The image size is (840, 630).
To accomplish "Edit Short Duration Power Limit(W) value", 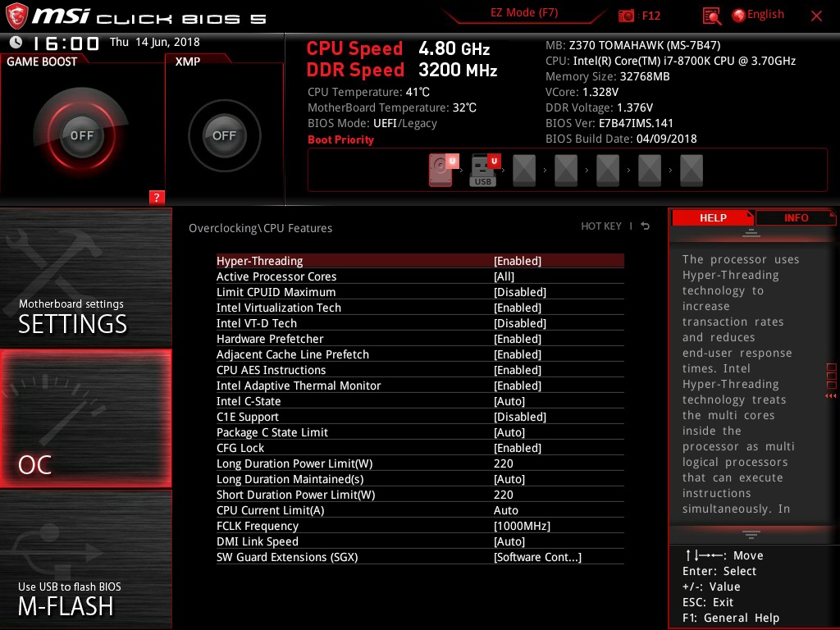I will pos(420,495).
